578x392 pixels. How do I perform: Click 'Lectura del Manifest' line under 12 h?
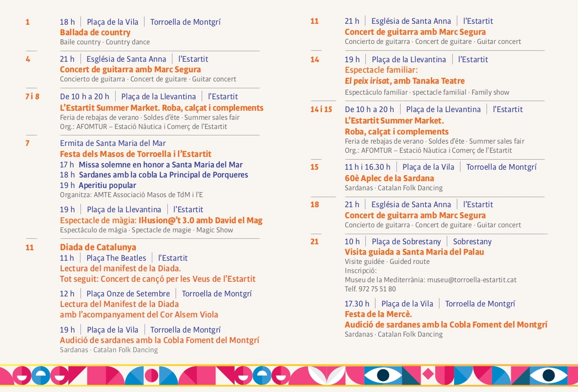pos(119,304)
